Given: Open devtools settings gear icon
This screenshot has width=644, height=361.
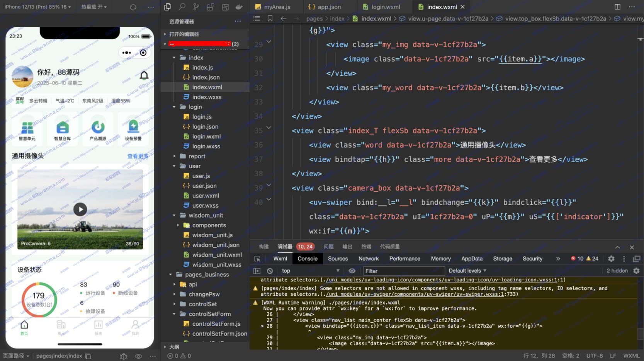Looking at the screenshot, I should pyautogui.click(x=611, y=259).
